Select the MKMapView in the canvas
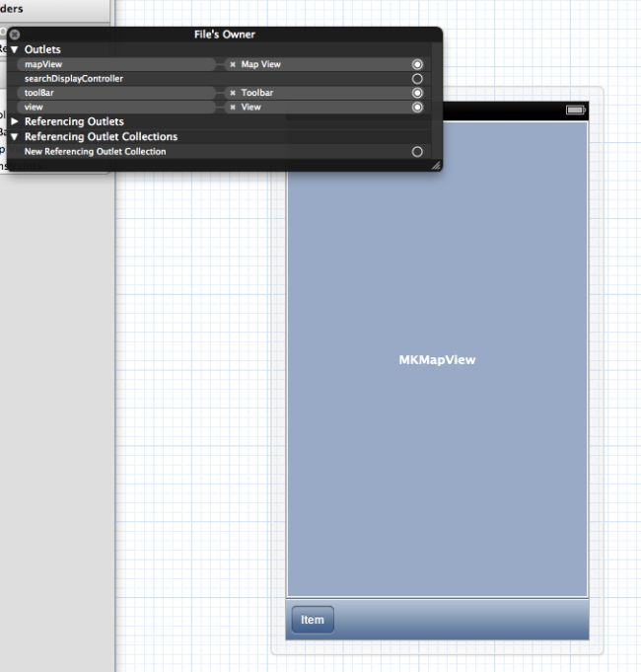This screenshot has width=641, height=672. 437,359
